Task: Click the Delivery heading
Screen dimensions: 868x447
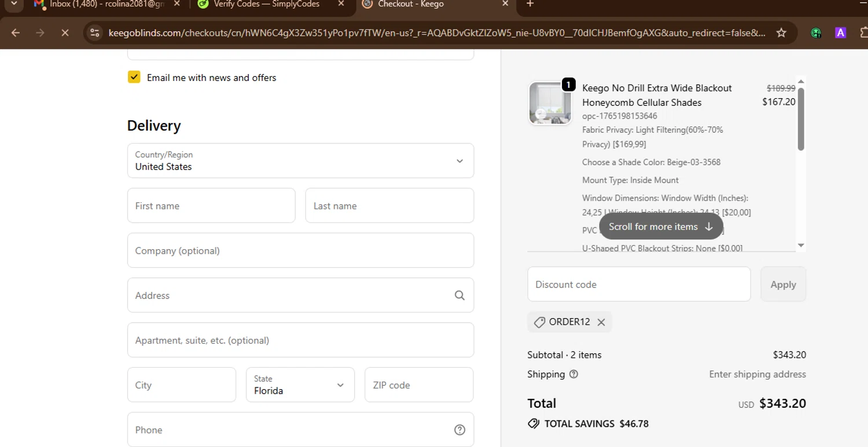Action: 154,125
